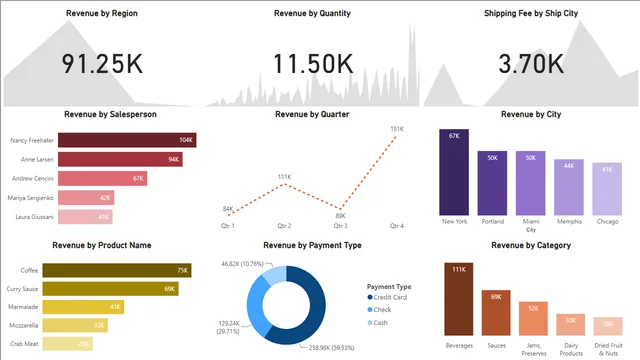Click the New York axis label

[454, 222]
